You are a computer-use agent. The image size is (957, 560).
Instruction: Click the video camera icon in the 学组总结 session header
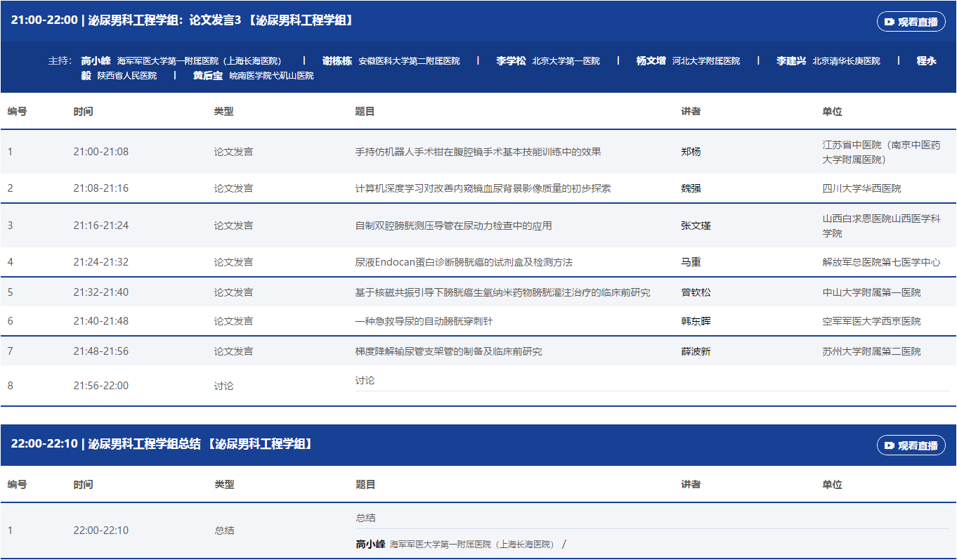click(x=889, y=445)
